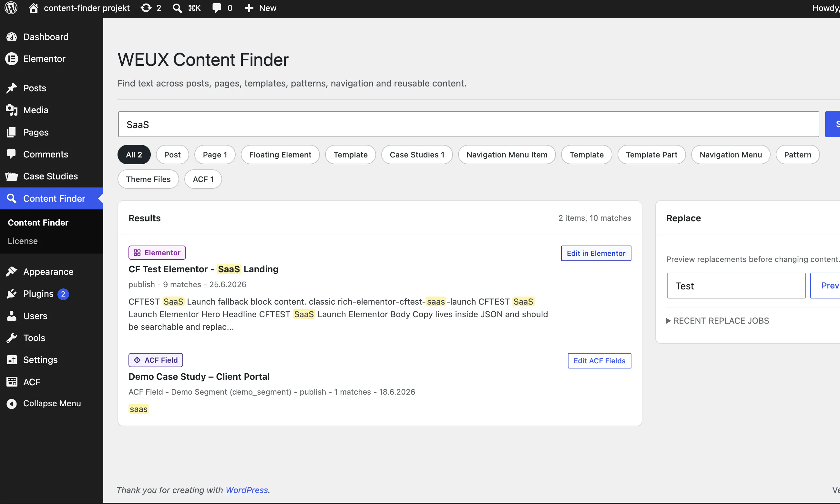Click the Users person icon

tap(12, 316)
